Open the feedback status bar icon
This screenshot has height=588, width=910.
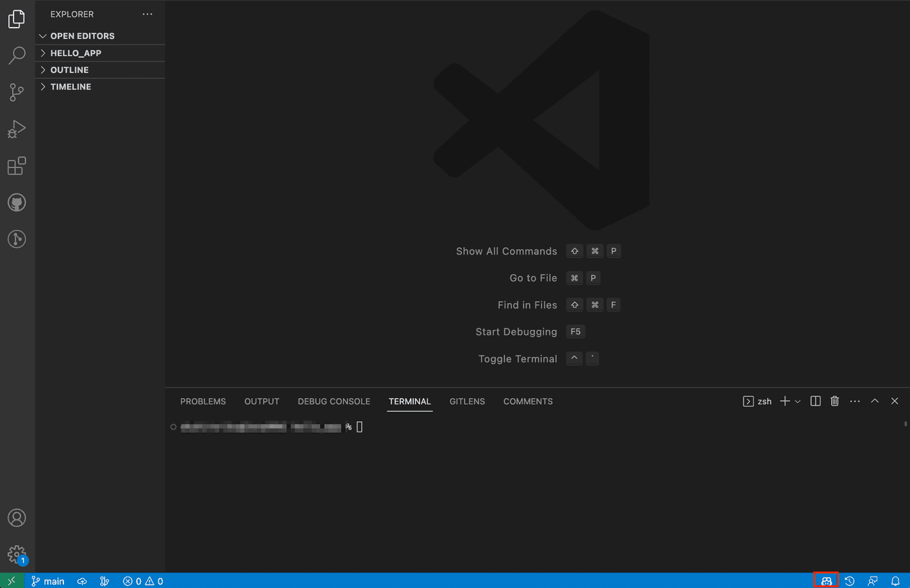click(x=873, y=581)
